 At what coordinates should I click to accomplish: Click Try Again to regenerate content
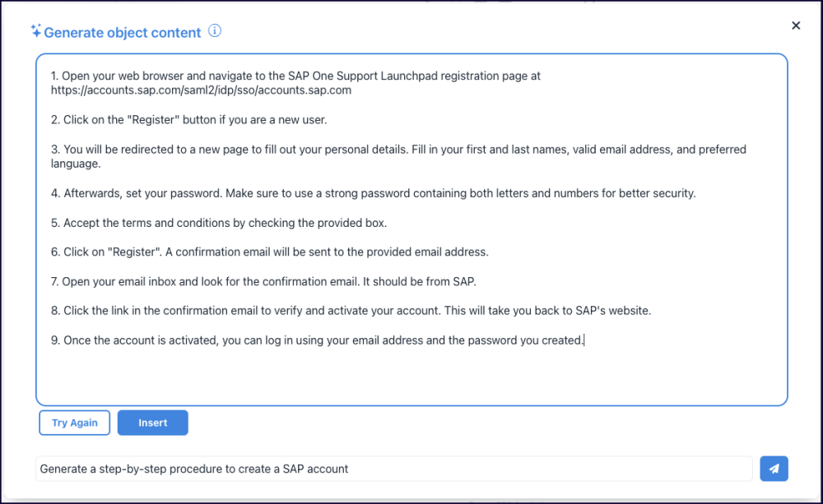[x=75, y=423]
